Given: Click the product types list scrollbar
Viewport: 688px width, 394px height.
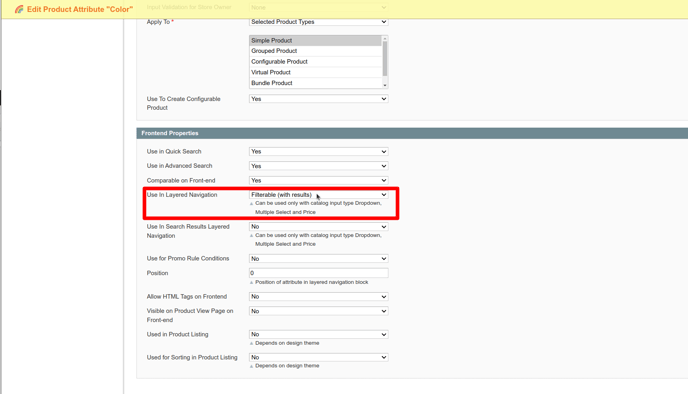Looking at the screenshot, I should 385,59.
